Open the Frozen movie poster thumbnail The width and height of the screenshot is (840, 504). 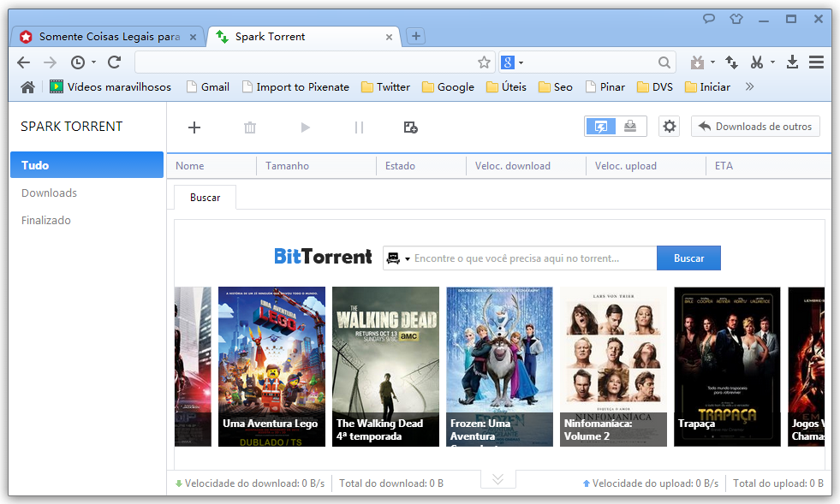click(x=499, y=366)
